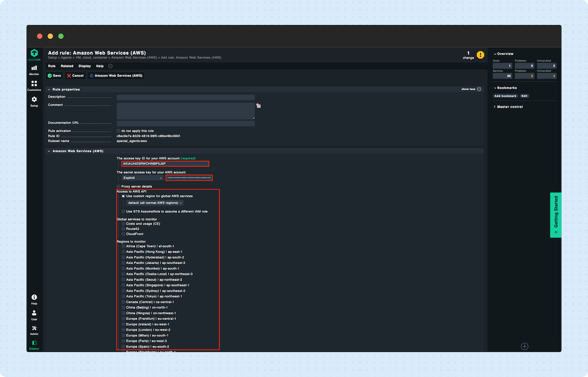
Task: Collapse the Bookmarks sidebar snapin
Action: click(495, 88)
